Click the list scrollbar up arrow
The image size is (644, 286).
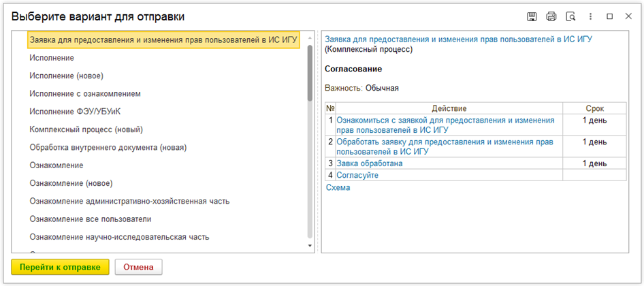pos(310,38)
